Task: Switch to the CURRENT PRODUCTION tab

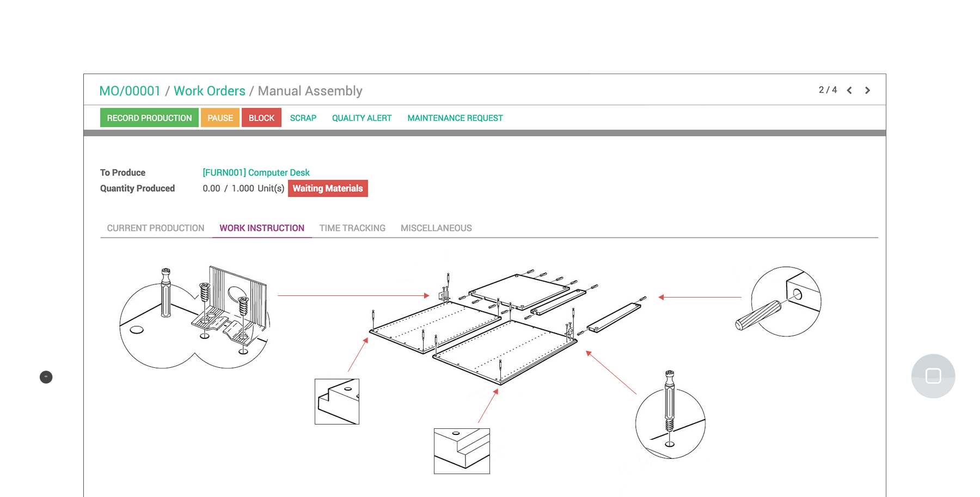Action: point(155,228)
